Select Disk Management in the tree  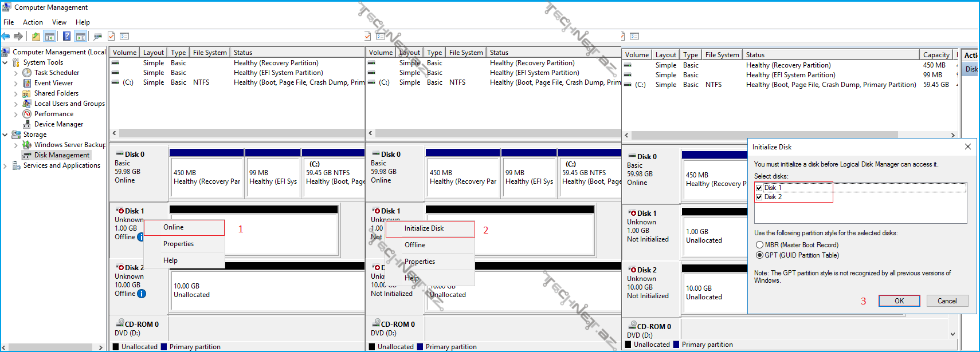point(61,155)
